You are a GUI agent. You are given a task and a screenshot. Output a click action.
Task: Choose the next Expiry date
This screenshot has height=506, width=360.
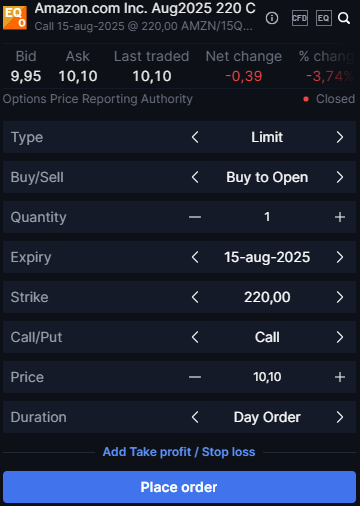[x=340, y=257]
